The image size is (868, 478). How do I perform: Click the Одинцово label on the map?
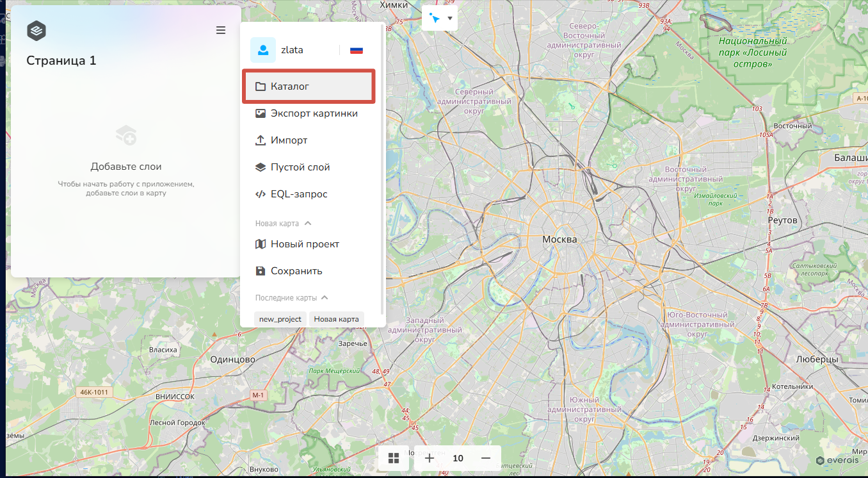(x=233, y=359)
